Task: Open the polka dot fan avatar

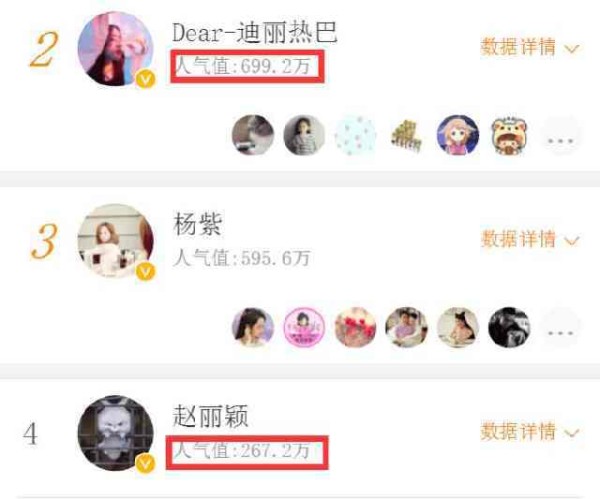Action: point(355,135)
